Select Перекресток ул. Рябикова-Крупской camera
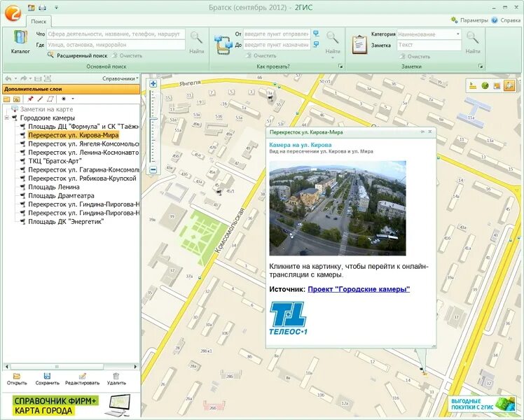524x420 pixels. (82, 178)
